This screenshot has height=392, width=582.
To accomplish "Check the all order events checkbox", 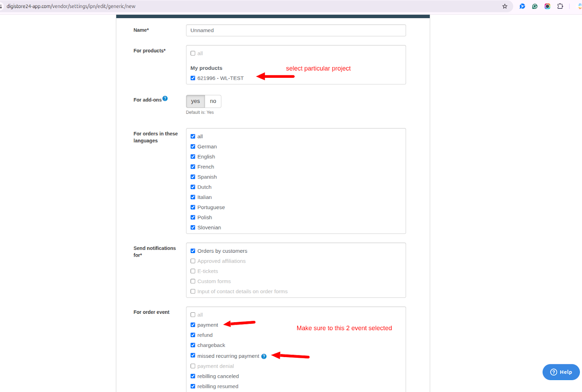I will [x=193, y=315].
